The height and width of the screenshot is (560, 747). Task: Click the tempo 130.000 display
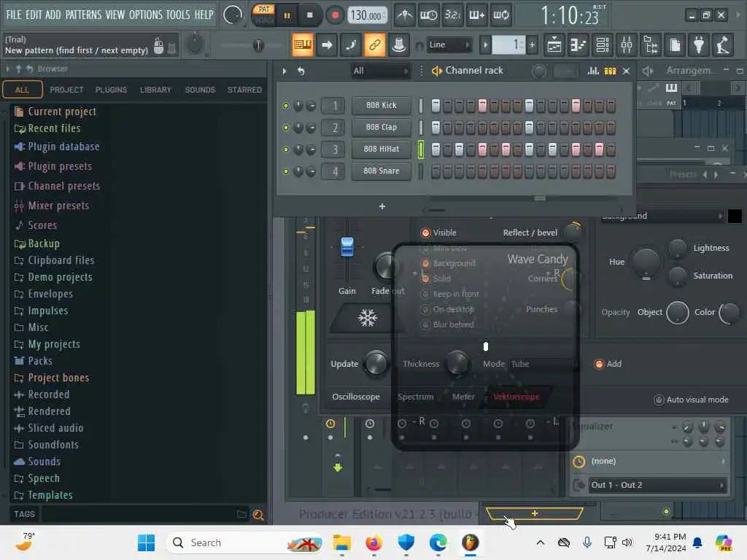[x=366, y=15]
